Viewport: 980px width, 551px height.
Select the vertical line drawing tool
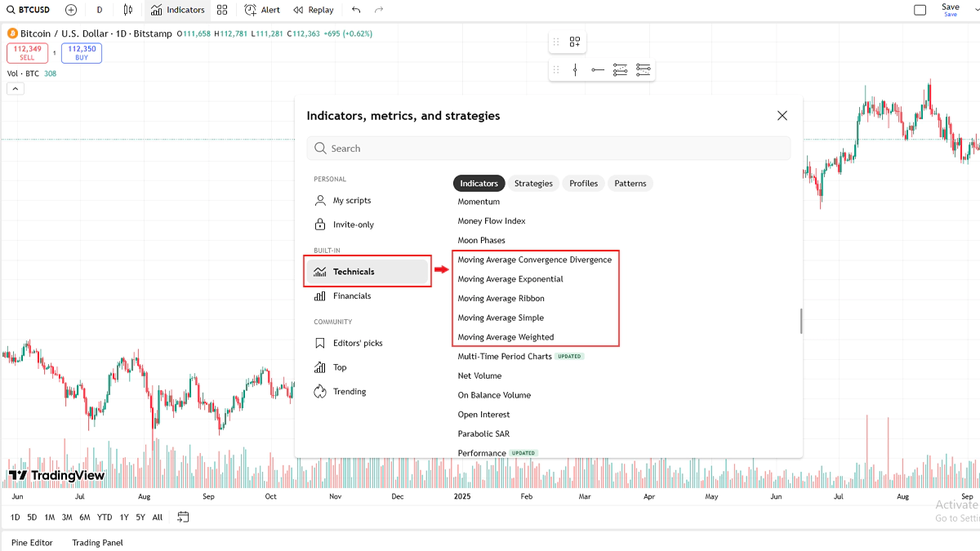coord(575,70)
